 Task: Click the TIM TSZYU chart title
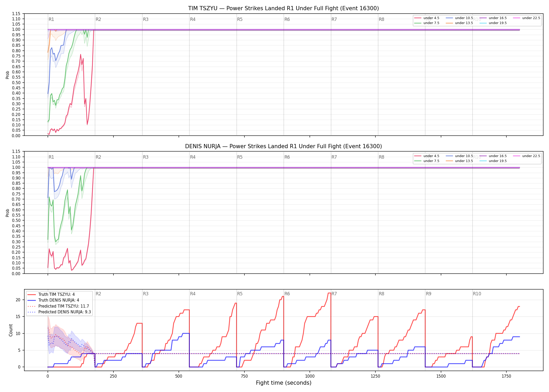[283, 8]
